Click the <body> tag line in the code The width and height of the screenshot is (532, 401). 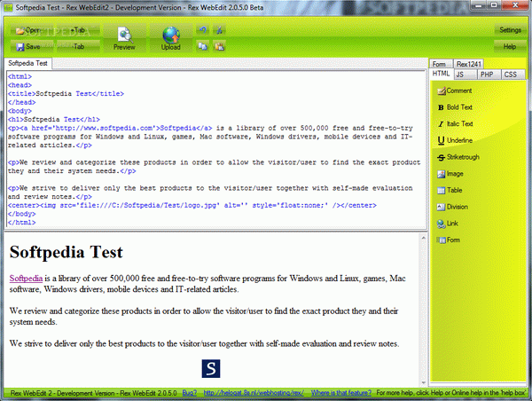click(20, 111)
